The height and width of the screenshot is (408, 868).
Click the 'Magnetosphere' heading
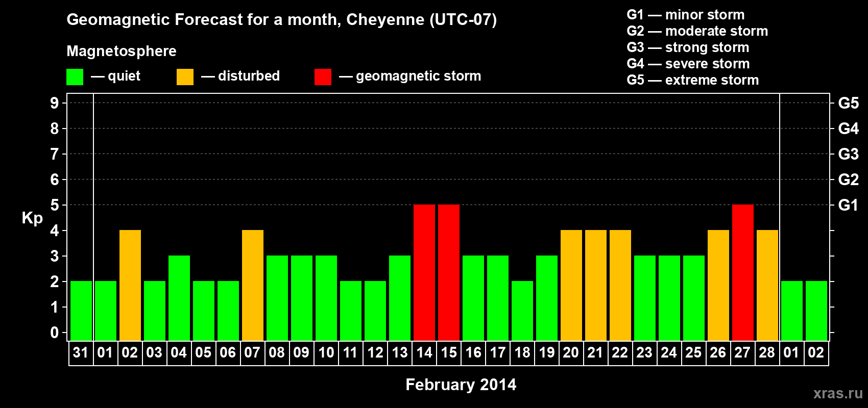click(x=122, y=51)
